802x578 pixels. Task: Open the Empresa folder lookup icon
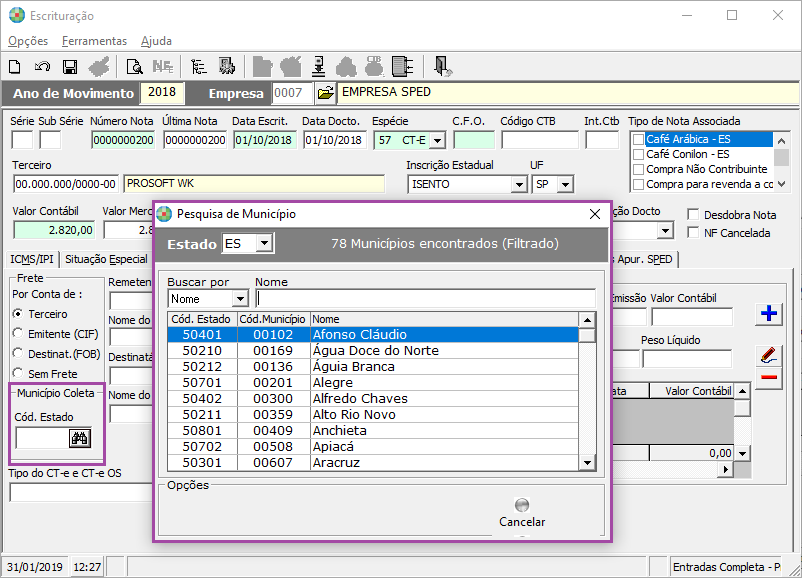pyautogui.click(x=325, y=93)
